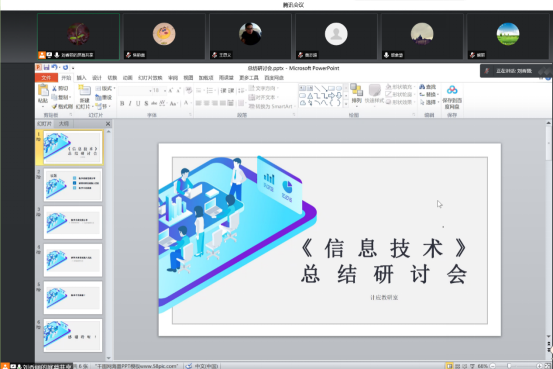Expand the shapes gallery more arrow
Screen dimensions: 553x369
pos(346,104)
